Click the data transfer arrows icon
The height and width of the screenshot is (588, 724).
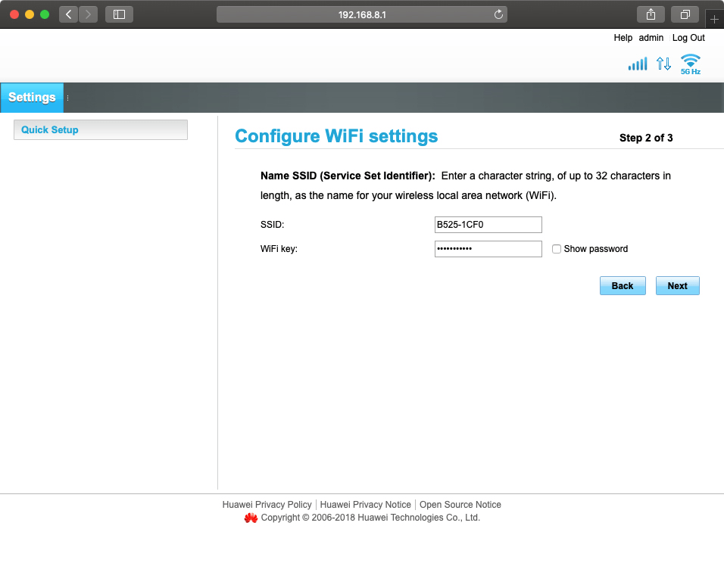click(663, 64)
